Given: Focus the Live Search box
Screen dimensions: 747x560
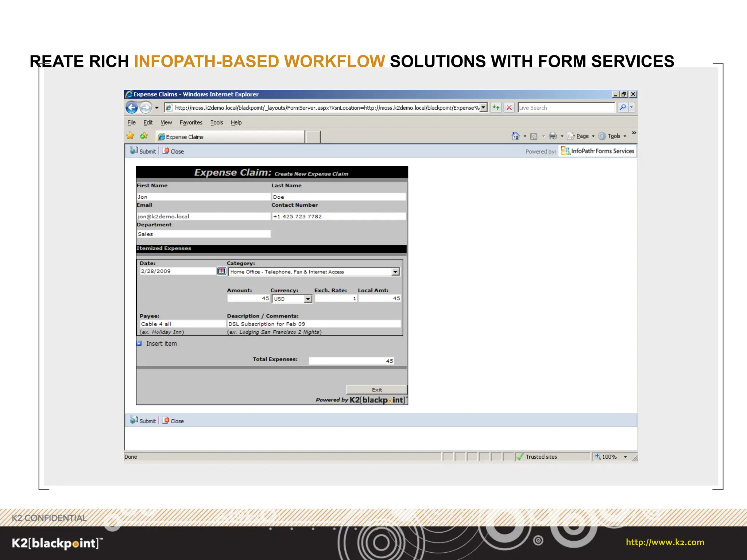Looking at the screenshot, I should click(566, 108).
